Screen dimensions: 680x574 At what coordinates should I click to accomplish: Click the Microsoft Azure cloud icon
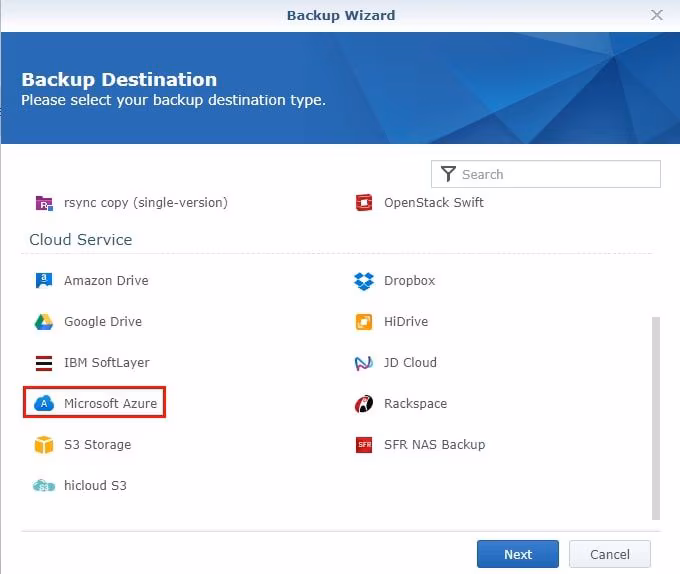(x=43, y=404)
